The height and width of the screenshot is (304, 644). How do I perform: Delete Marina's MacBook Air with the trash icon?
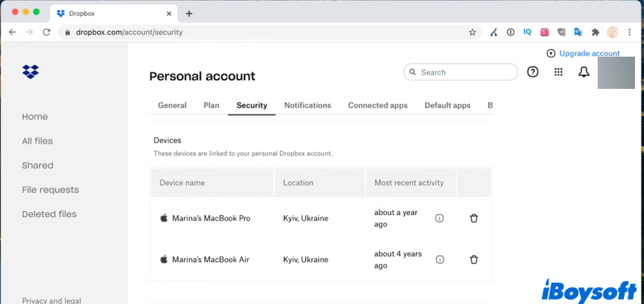[x=474, y=260]
